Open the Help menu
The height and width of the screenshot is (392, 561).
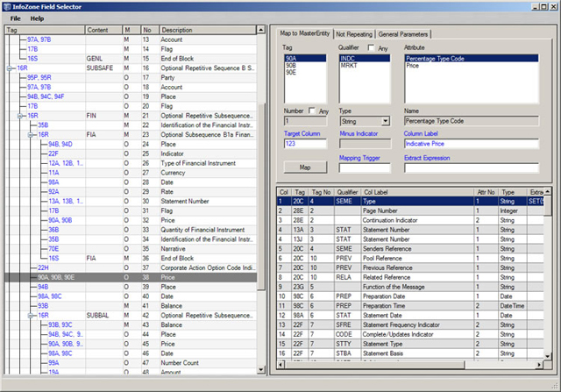tap(38, 18)
